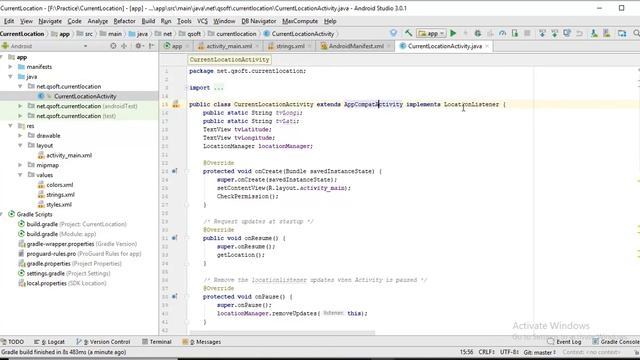Collapse the values folder arrow
This screenshot has width=640, height=360.
click(x=20, y=175)
